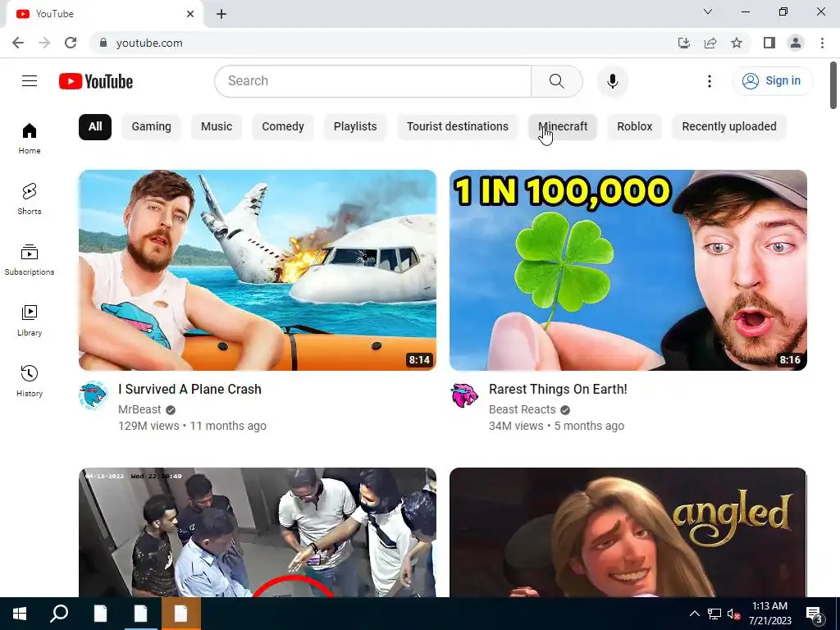Bookmark this page with star icon

click(737, 43)
